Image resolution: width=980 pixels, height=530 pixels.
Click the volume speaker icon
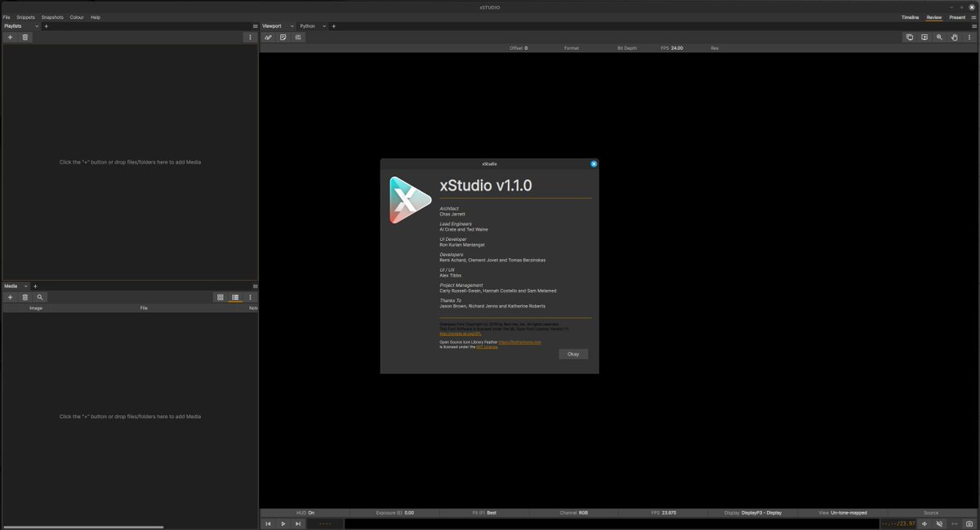(x=925, y=523)
